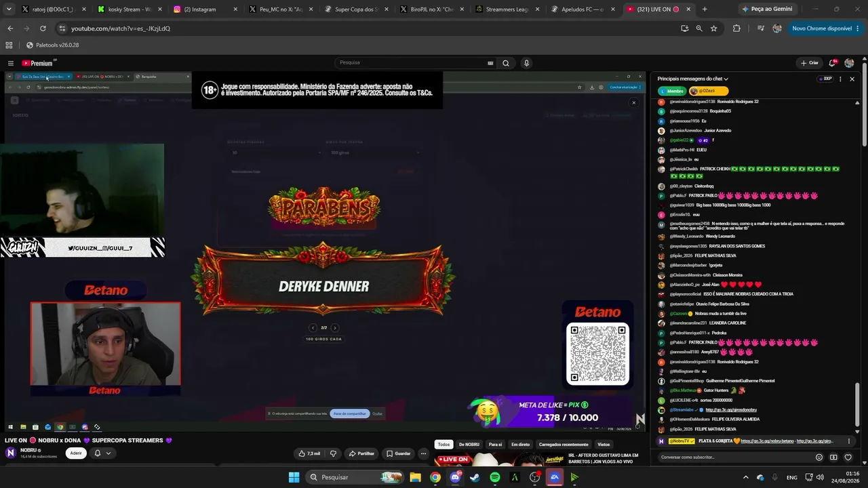Open the Paletools v26.0.28 bookmark
The image size is (868, 488).
point(53,45)
